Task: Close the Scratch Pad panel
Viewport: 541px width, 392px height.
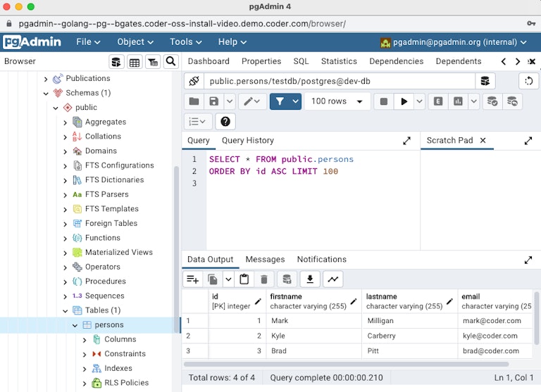Action: (483, 140)
